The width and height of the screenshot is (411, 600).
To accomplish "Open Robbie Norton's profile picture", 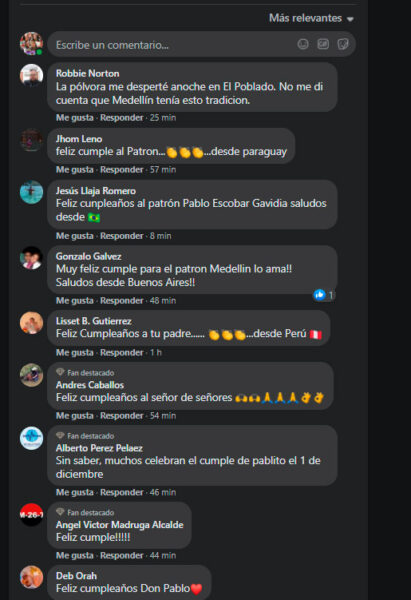I will tap(31, 75).
